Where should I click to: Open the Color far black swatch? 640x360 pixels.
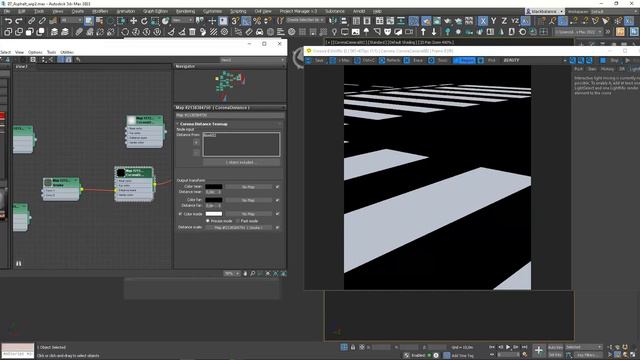[214, 200]
